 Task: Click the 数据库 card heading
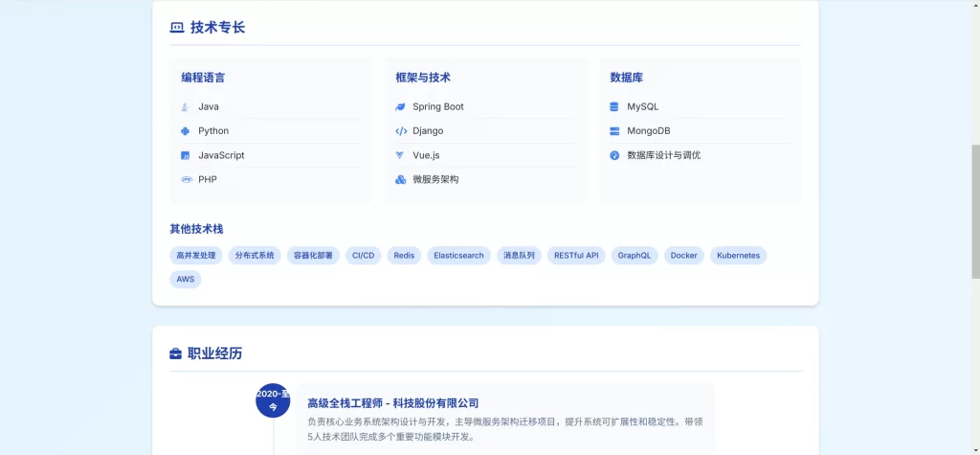point(626,78)
